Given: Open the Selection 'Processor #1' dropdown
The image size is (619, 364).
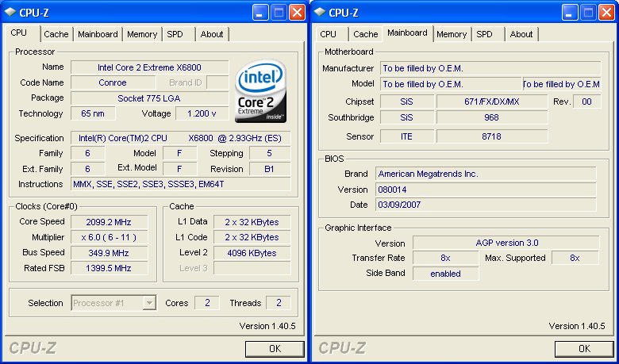Looking at the screenshot, I should coord(148,303).
